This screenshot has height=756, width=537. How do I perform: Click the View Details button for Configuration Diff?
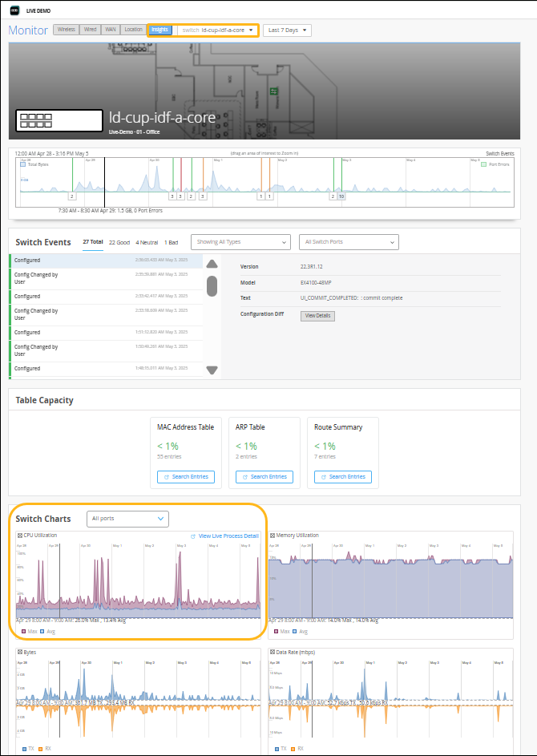[x=317, y=316]
